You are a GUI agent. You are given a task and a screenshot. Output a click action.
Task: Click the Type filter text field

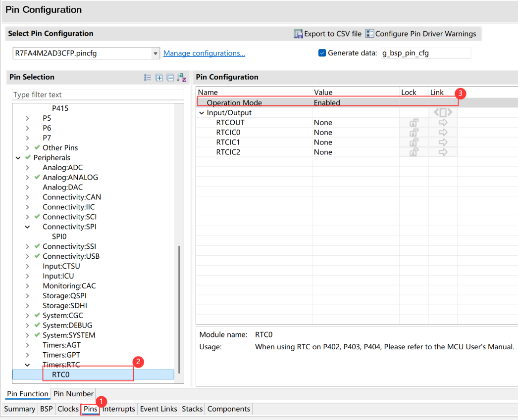point(98,94)
